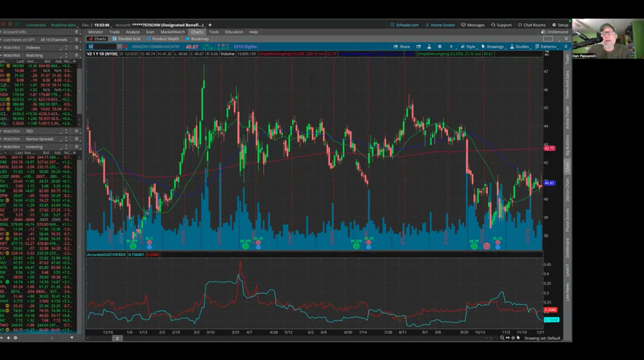Screen dimensions: 644x360
Task: Open the Dashboard side tab
Action: [567, 248]
